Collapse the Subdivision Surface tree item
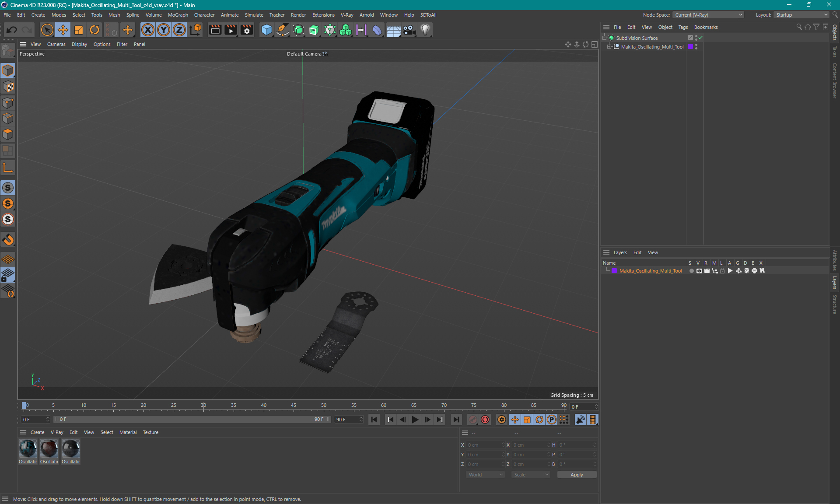Viewport: 840px width, 504px height. 605,38
